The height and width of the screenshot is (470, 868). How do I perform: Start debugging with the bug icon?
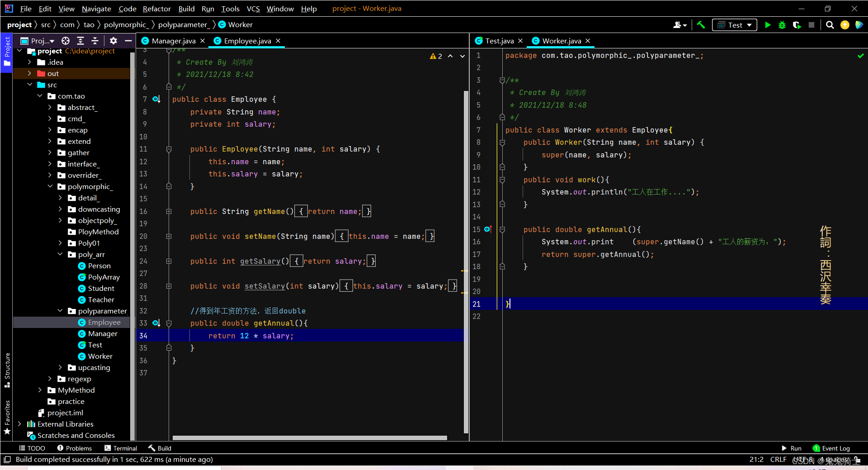click(x=782, y=25)
